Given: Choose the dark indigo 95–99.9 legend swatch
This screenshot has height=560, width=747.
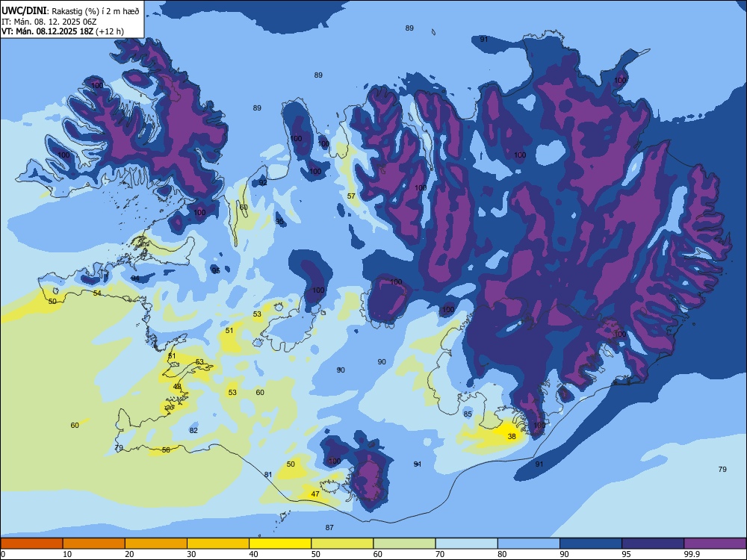Looking at the screenshot, I should tap(653, 544).
